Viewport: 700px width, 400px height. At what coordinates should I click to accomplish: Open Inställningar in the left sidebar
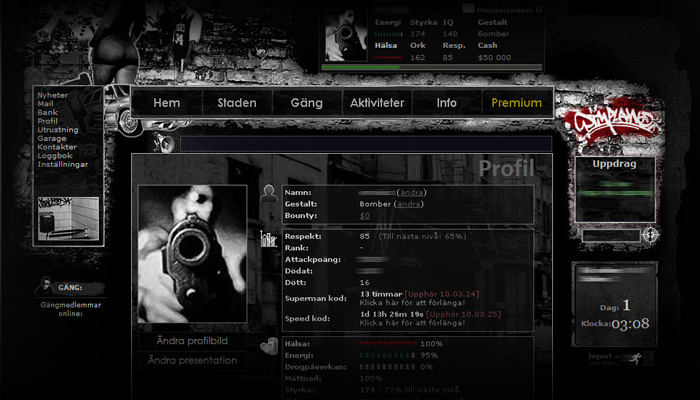63,164
